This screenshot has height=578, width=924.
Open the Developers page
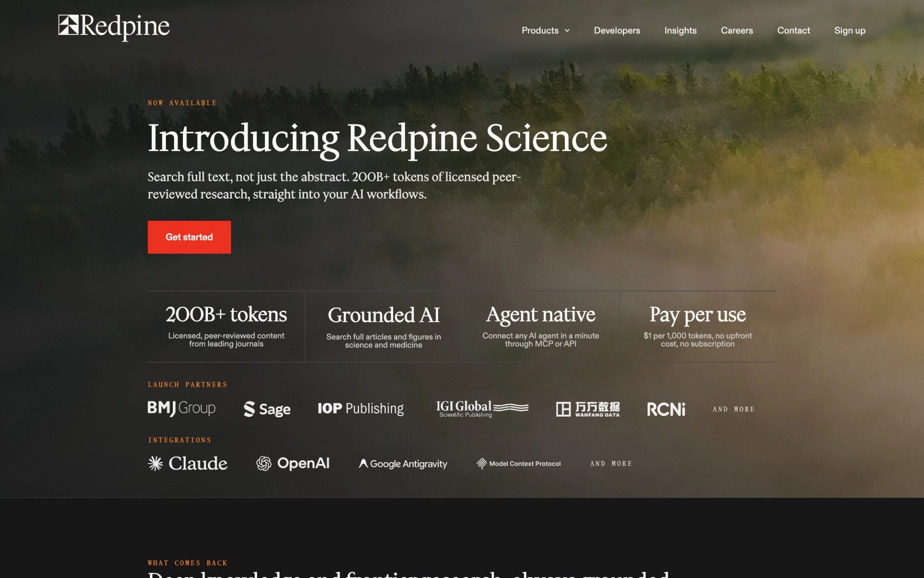(616, 30)
